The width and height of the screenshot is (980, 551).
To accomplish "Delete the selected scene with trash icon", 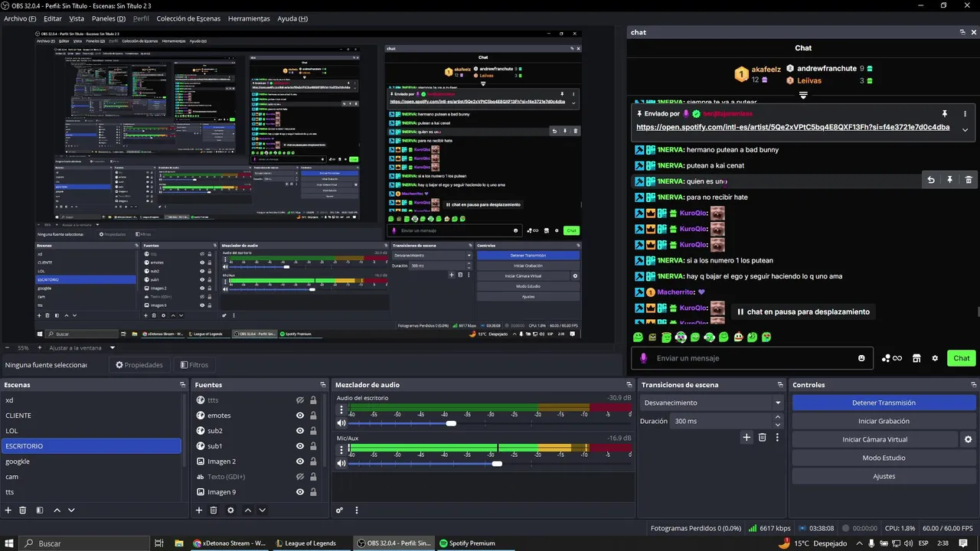I will pyautogui.click(x=23, y=510).
